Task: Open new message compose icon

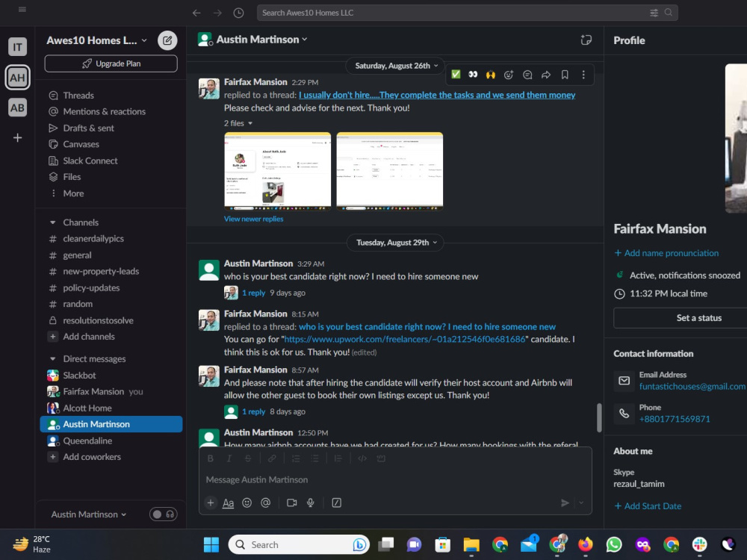Action: (x=167, y=40)
